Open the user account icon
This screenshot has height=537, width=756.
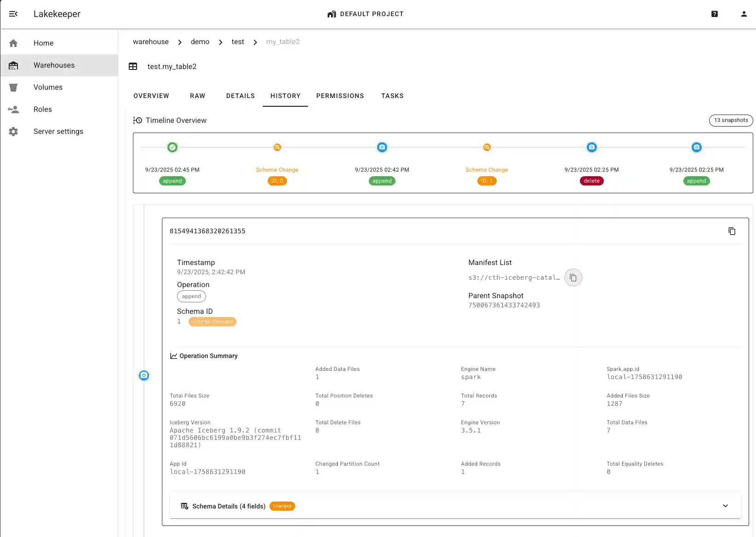pos(744,14)
